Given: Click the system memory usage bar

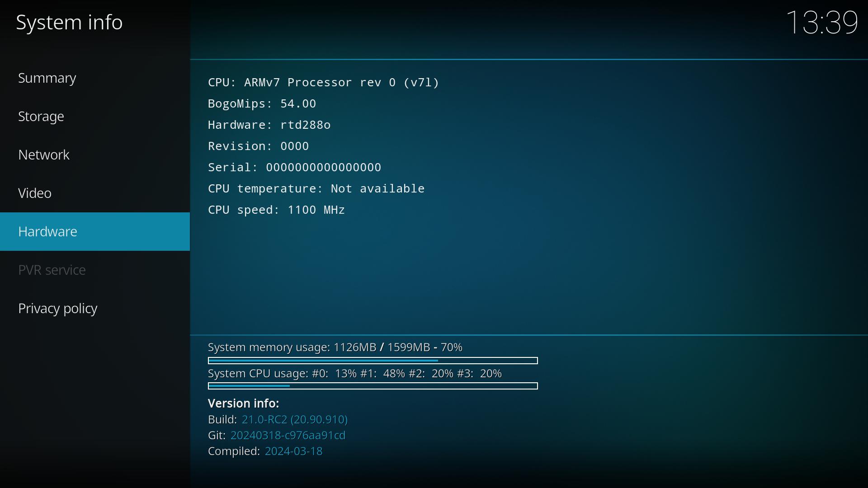Looking at the screenshot, I should (x=373, y=361).
